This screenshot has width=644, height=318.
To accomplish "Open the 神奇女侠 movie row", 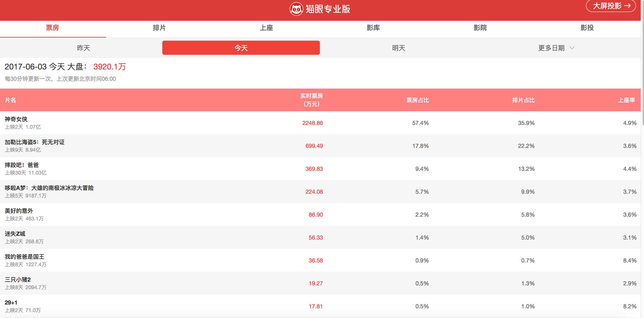I will point(16,119).
